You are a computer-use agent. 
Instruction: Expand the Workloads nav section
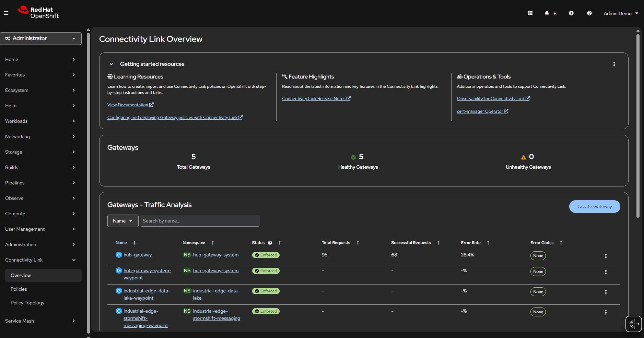click(x=41, y=121)
